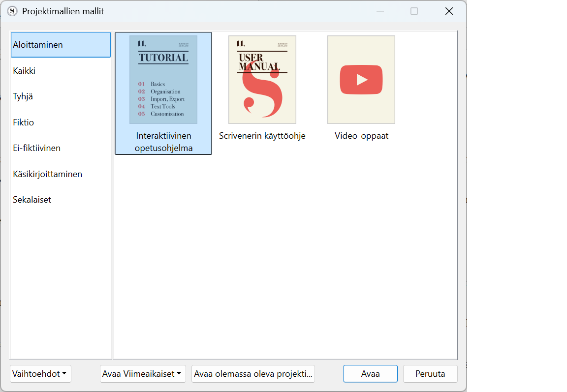Select the Tutorial template thumbnail

[163, 80]
